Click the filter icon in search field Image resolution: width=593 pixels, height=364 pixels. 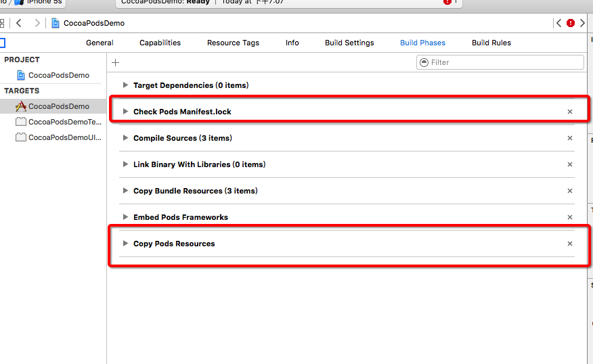(424, 62)
